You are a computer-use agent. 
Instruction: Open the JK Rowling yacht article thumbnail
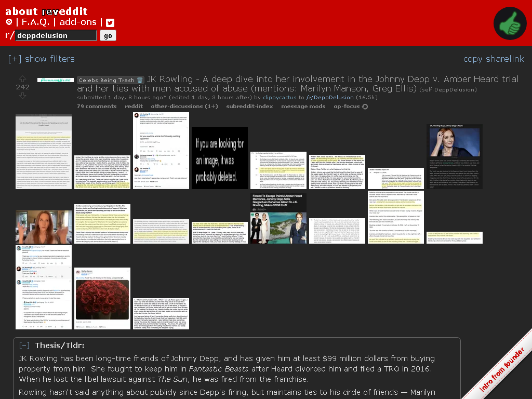coord(454,156)
